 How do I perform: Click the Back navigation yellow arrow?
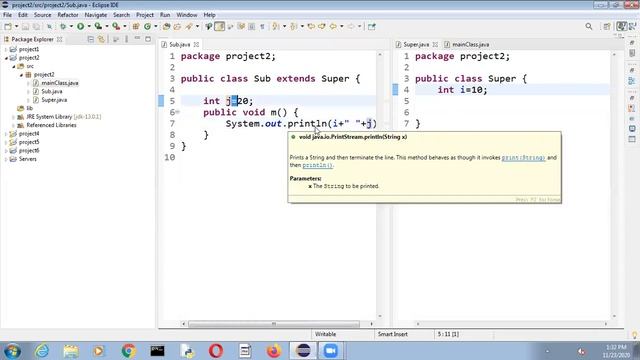pos(333,27)
